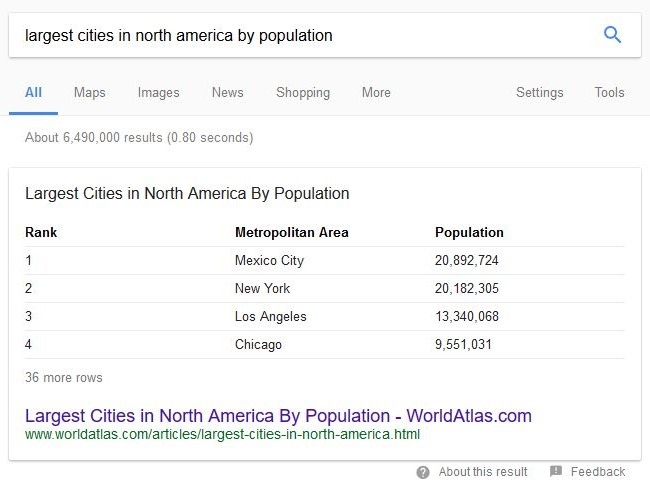Viewport: 650px width, 490px height.
Task: Click the New York table entry
Action: coord(262,288)
